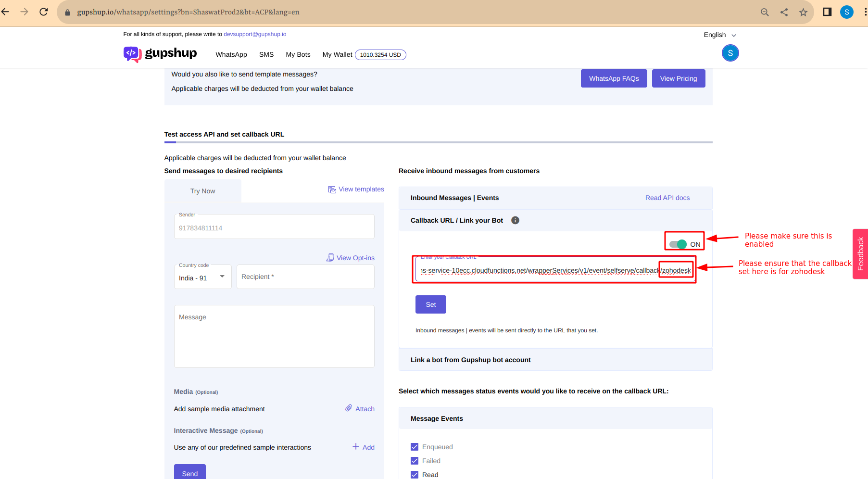Viewport: 868px width, 479px height.
Task: Open the Gupshup account avatar S
Action: pyautogui.click(x=730, y=53)
